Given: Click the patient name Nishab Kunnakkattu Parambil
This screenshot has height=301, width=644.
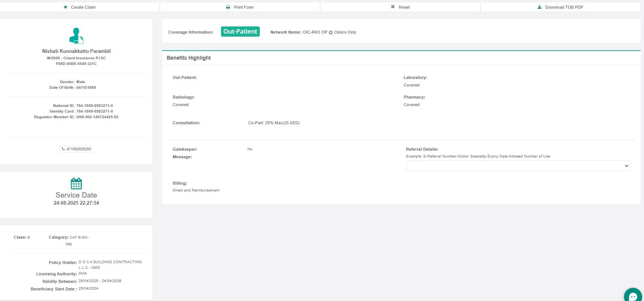Looking at the screenshot, I should click(x=76, y=51).
